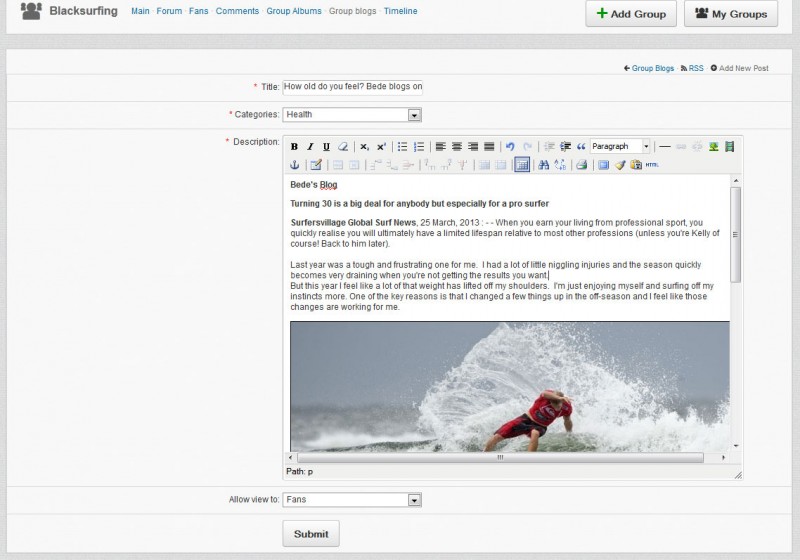Toggle blockquote formatting
800x560 pixels.
click(x=581, y=147)
